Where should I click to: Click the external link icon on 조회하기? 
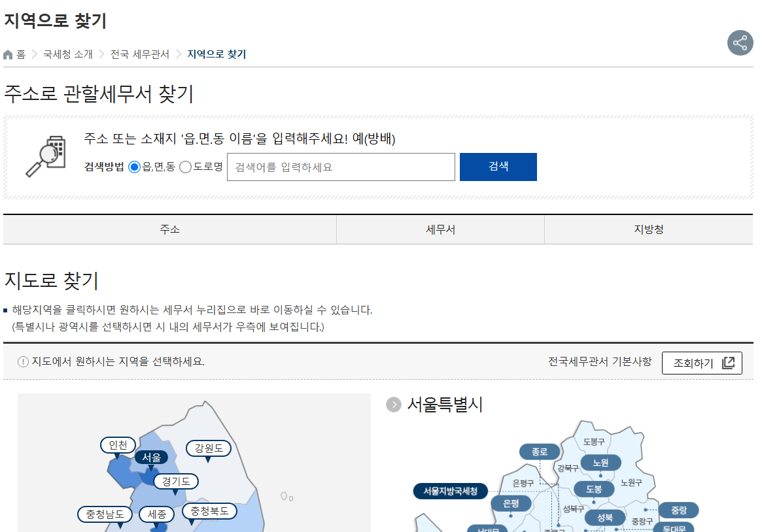point(728,363)
